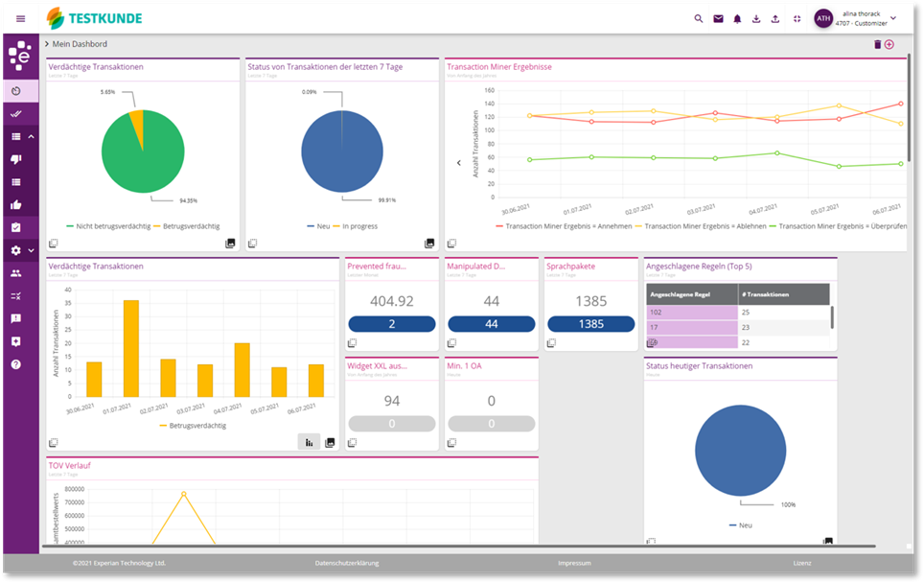Toggle Nicht betrugsverdächtig legend entry
This screenshot has height=583, width=924.
coord(108,226)
